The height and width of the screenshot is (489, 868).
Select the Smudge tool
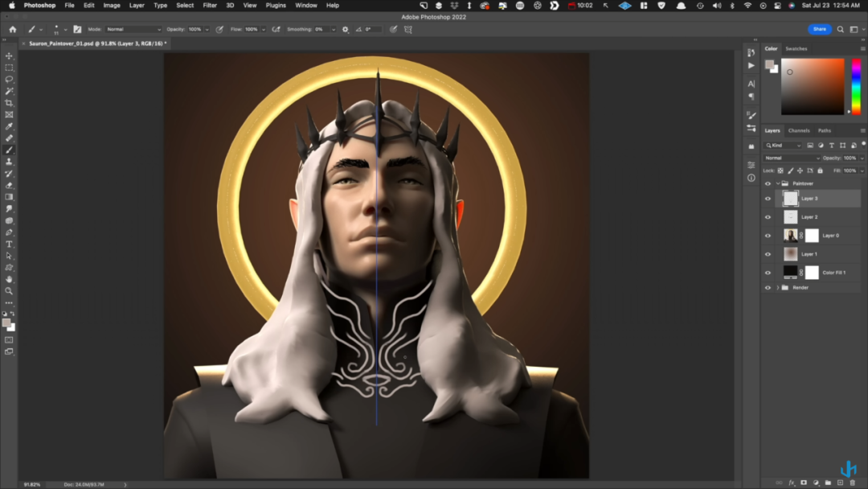[9, 209]
